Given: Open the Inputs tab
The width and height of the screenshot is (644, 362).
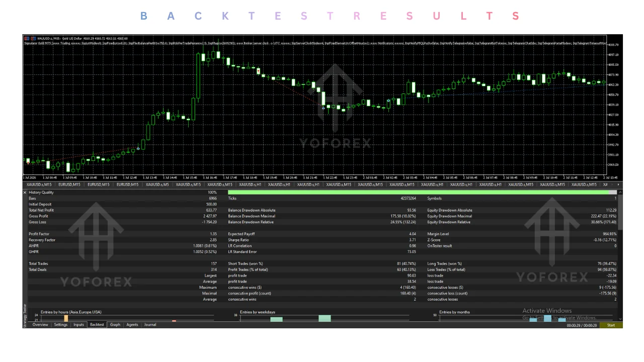Looking at the screenshot, I should click(79, 325).
